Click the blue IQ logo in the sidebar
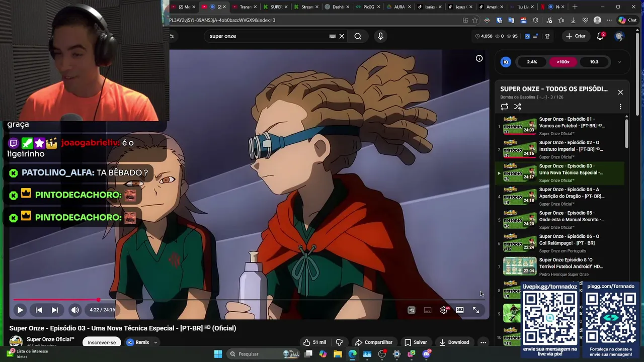 (506, 62)
